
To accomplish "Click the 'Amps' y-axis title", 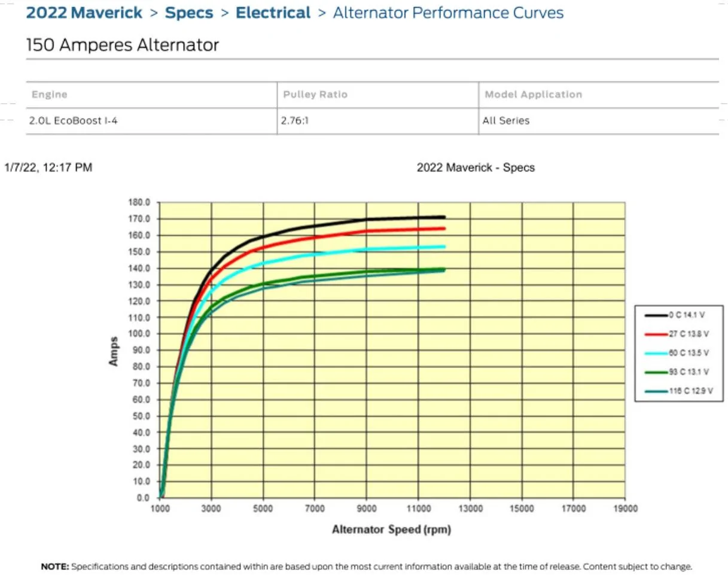I will pyautogui.click(x=114, y=351).
